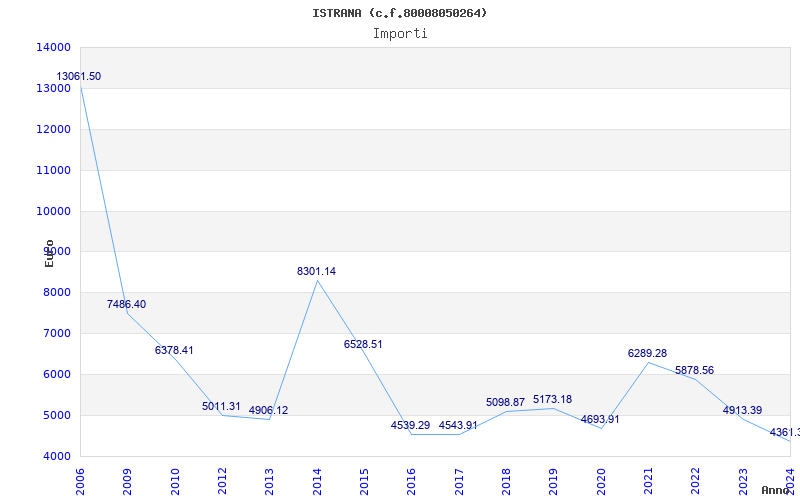Screen dimensions: 800x500
Task: Select the 4543.91 data label
Action: click(x=458, y=426)
